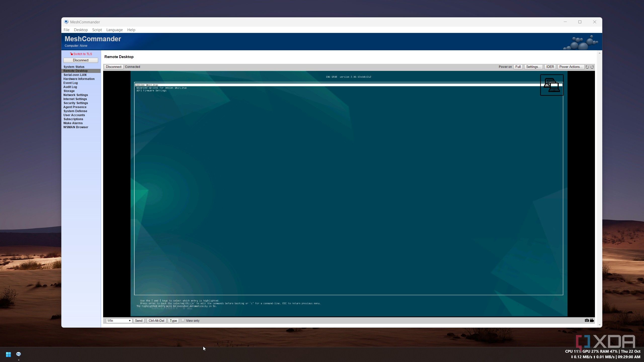Image resolution: width=644 pixels, height=362 pixels.
Task: Click the remote desktop right vertical scrollbar
Action: click(599, 189)
